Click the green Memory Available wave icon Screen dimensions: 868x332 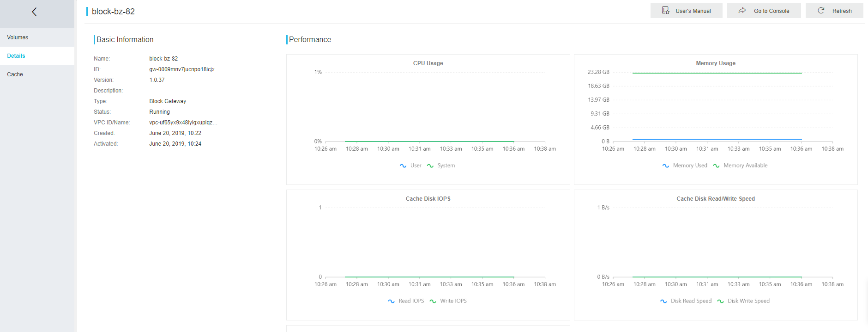[716, 166]
